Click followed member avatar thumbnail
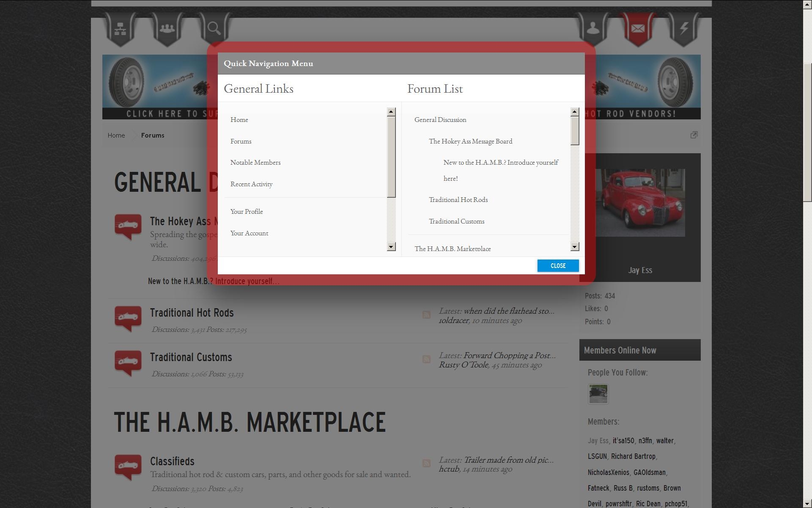 coord(598,394)
